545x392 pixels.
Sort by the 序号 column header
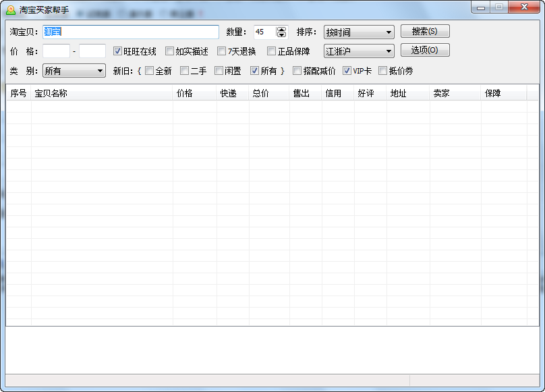coord(19,93)
